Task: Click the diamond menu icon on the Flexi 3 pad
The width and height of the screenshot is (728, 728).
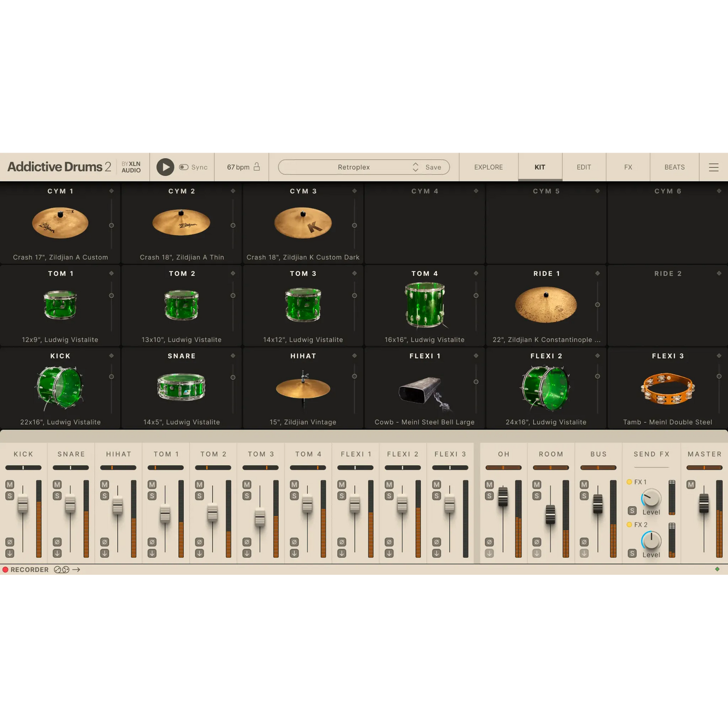Action: tap(719, 355)
